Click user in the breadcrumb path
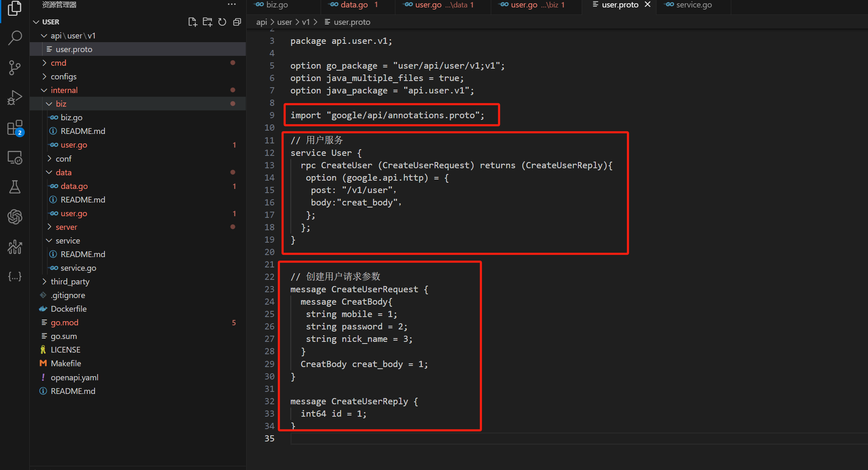Image resolution: width=868 pixels, height=470 pixels. pos(284,22)
